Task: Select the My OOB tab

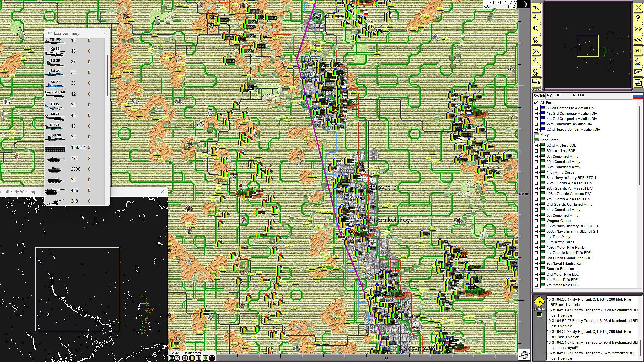Action: pyautogui.click(x=553, y=95)
